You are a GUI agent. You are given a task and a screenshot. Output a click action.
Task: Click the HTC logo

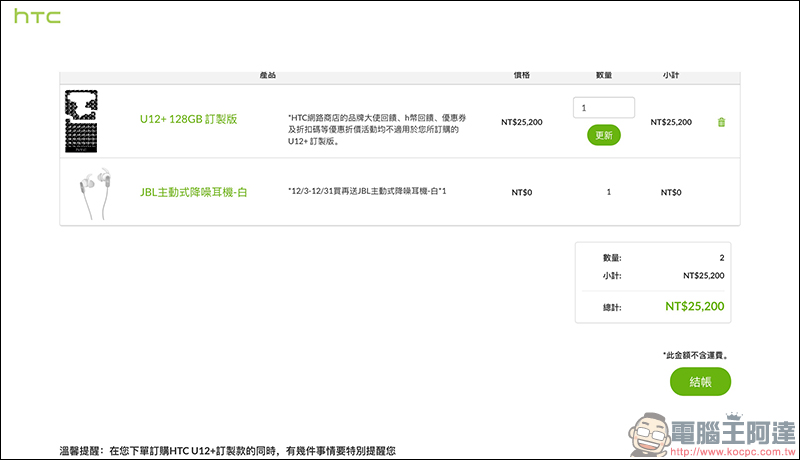click(x=37, y=16)
